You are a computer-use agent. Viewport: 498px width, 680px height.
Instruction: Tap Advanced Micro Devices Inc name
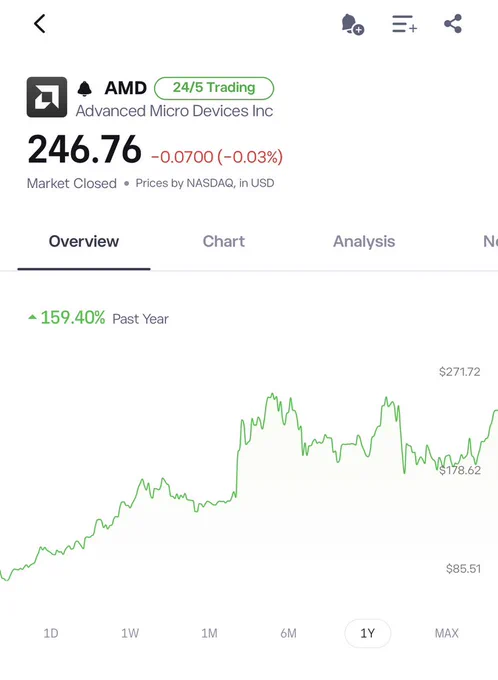(174, 111)
